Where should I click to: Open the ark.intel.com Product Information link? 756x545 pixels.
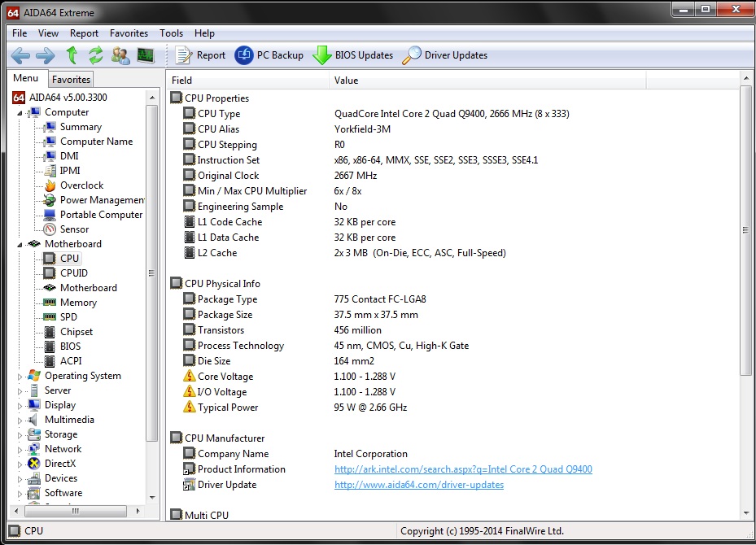point(463,469)
